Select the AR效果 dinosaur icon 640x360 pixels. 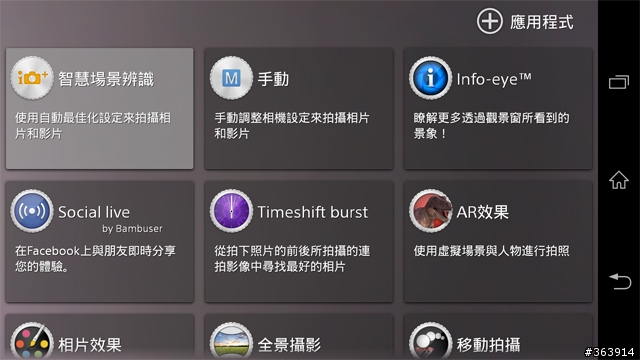coord(431,211)
